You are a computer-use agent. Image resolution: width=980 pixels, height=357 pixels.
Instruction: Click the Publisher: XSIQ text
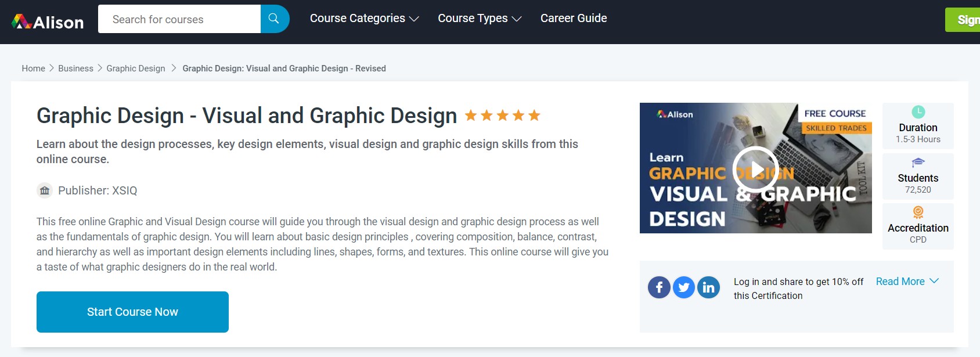pyautogui.click(x=98, y=190)
